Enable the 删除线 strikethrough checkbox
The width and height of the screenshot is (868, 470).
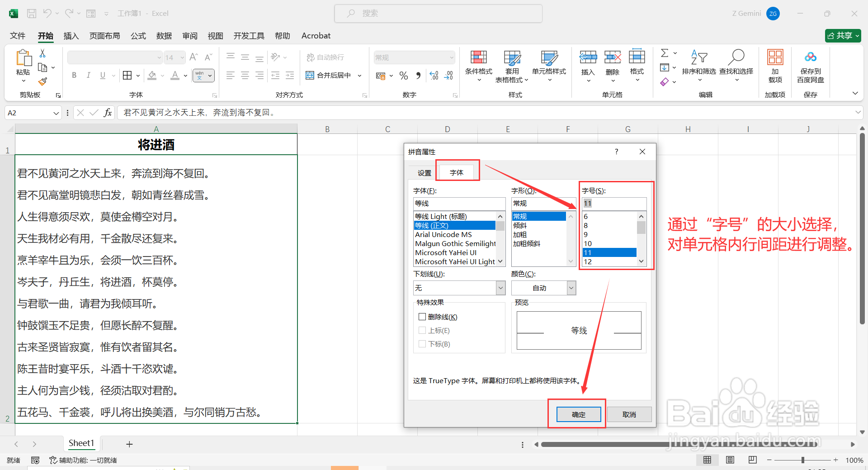422,317
